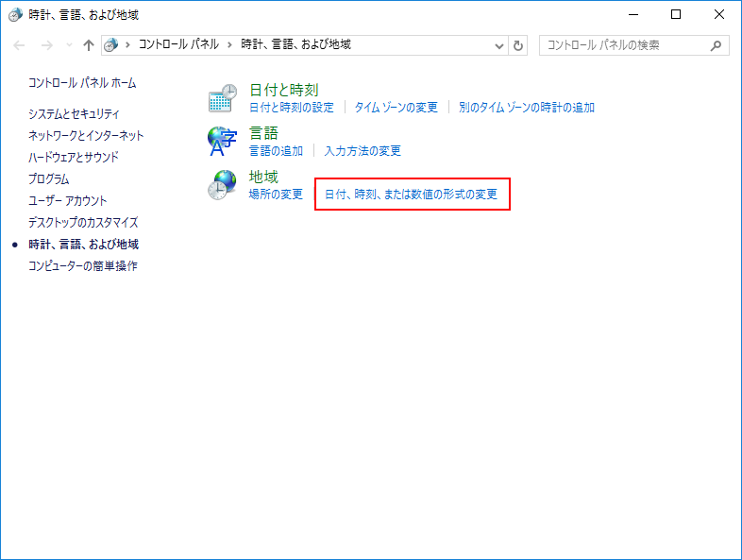Select ネットワークとインターネット in sidebar
The width and height of the screenshot is (742, 560).
(x=86, y=135)
